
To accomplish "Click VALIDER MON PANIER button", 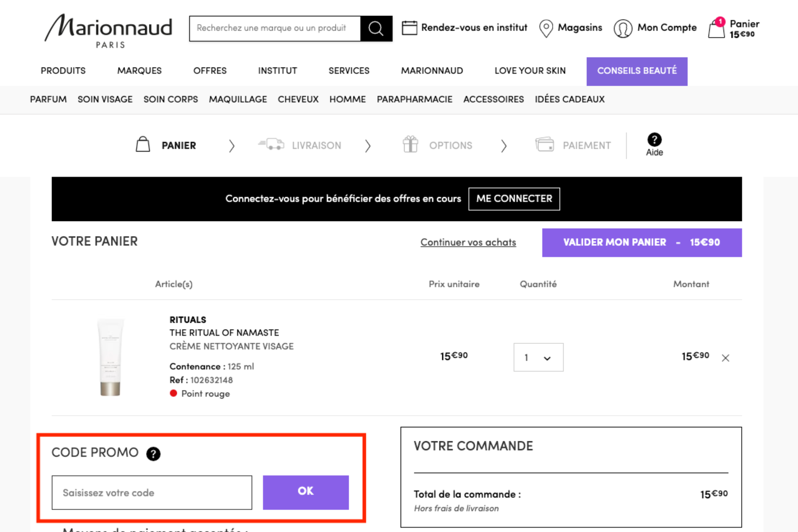I will click(x=642, y=243).
